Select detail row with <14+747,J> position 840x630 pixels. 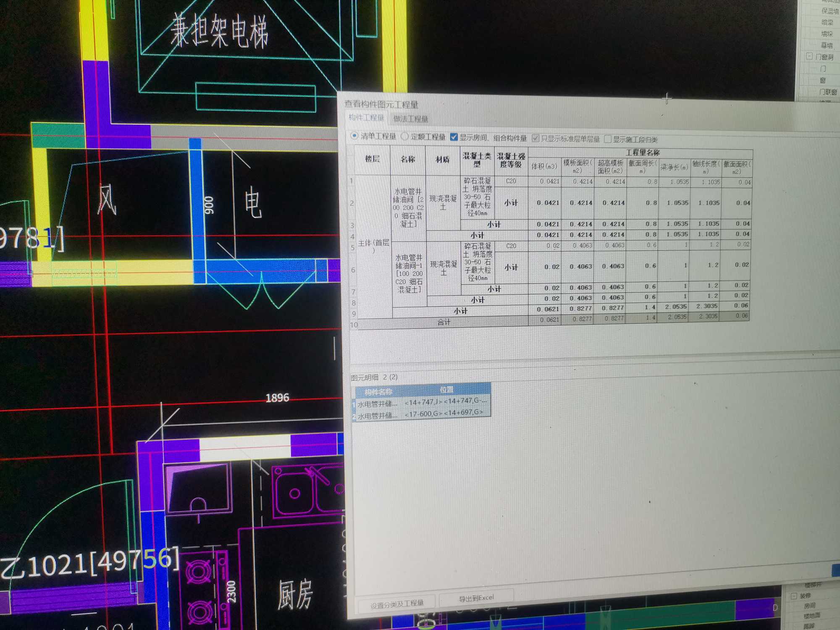[423, 402]
